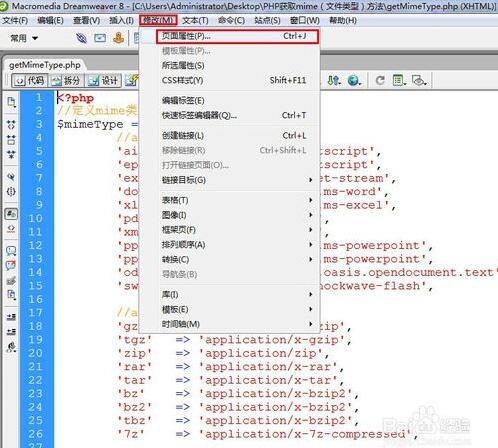Choose 所选属性(S) menu item
The height and width of the screenshot is (448, 498).
[229, 65]
